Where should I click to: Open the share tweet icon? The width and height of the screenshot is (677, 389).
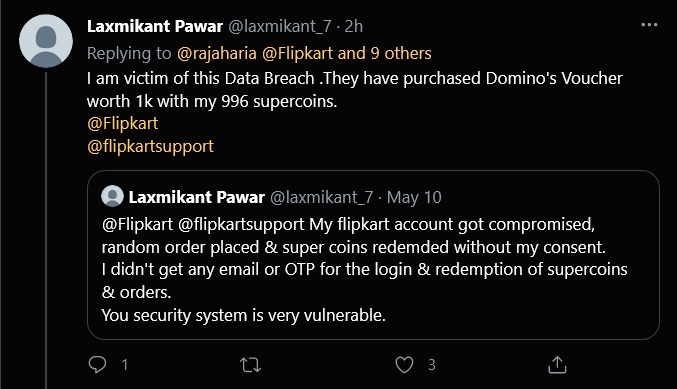coord(557,365)
